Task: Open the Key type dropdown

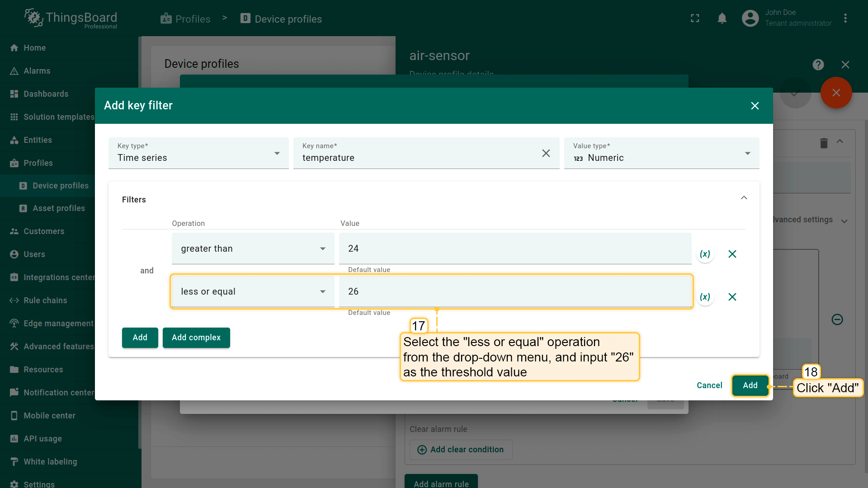Action: coord(198,154)
